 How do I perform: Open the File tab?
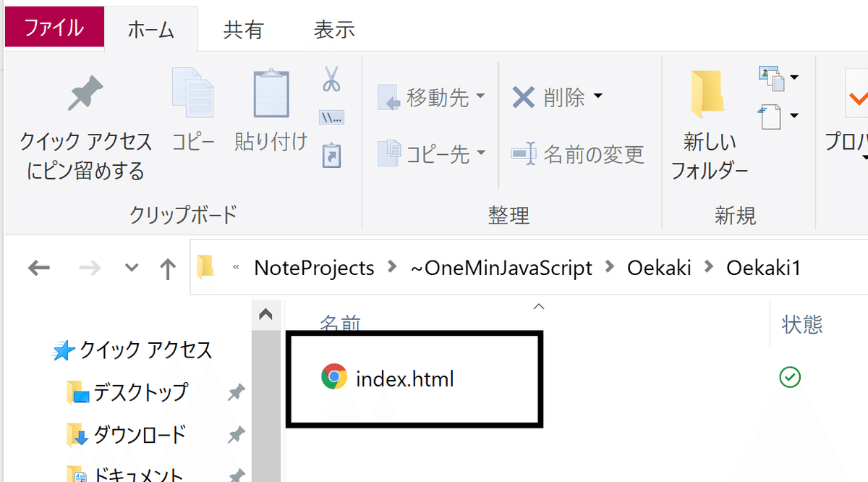tap(54, 29)
